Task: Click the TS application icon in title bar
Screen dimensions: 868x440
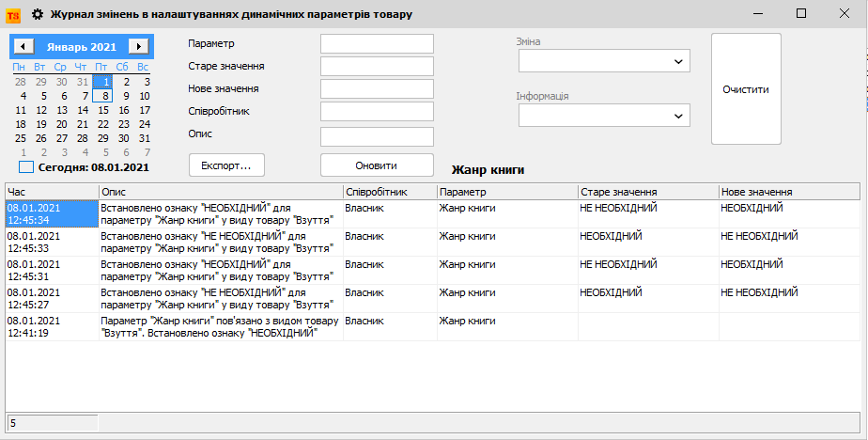Action: click(13, 14)
